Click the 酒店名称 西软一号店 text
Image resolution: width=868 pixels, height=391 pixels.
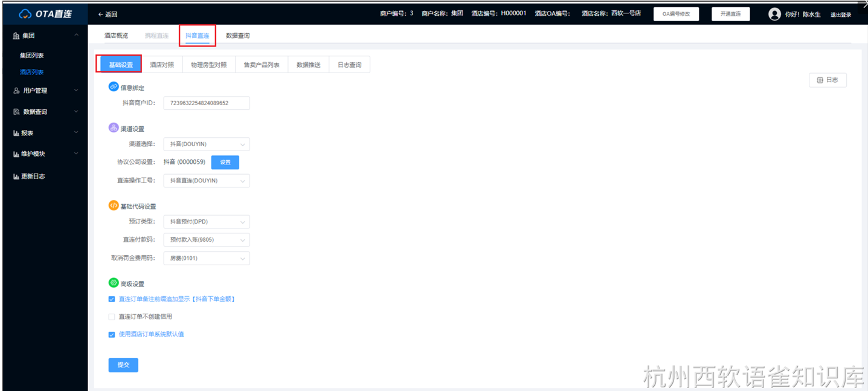pyautogui.click(x=611, y=13)
